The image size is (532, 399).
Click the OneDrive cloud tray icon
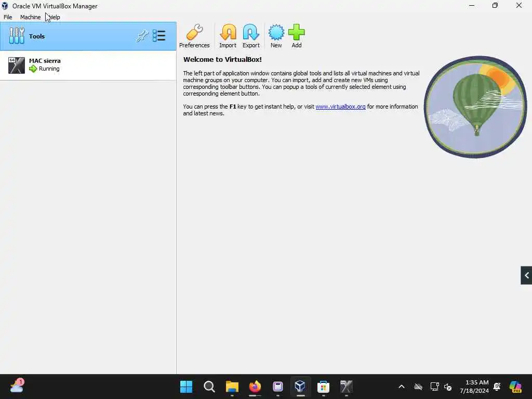[x=418, y=387]
